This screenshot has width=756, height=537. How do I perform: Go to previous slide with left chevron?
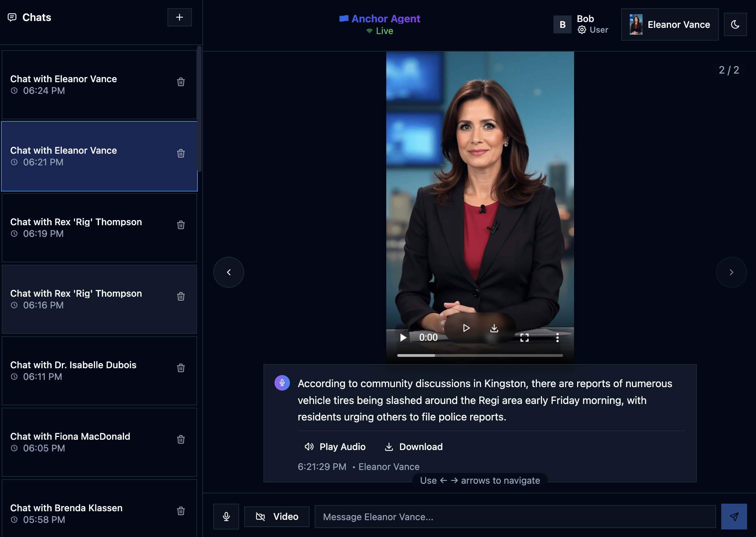click(229, 272)
